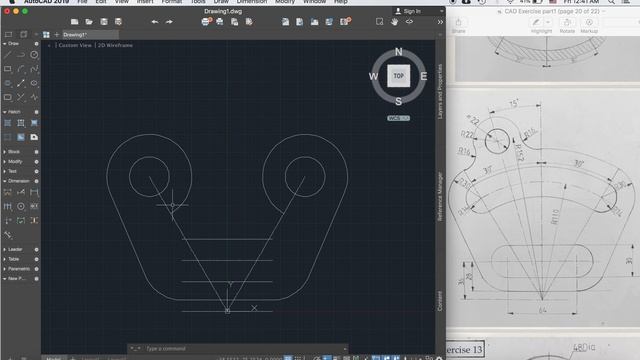Viewport: 640px width, 360px height.
Task: Click the Orbit toolbar icon
Action: pyautogui.click(x=409, y=22)
